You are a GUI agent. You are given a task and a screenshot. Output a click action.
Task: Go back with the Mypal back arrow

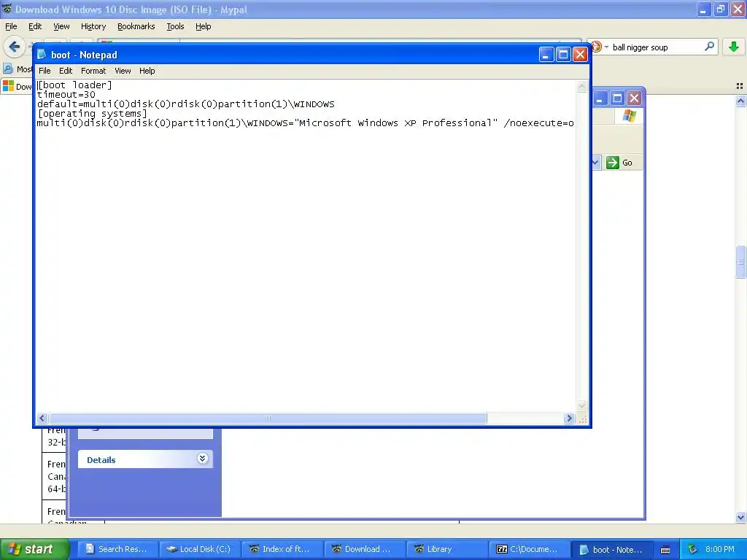tap(15, 47)
